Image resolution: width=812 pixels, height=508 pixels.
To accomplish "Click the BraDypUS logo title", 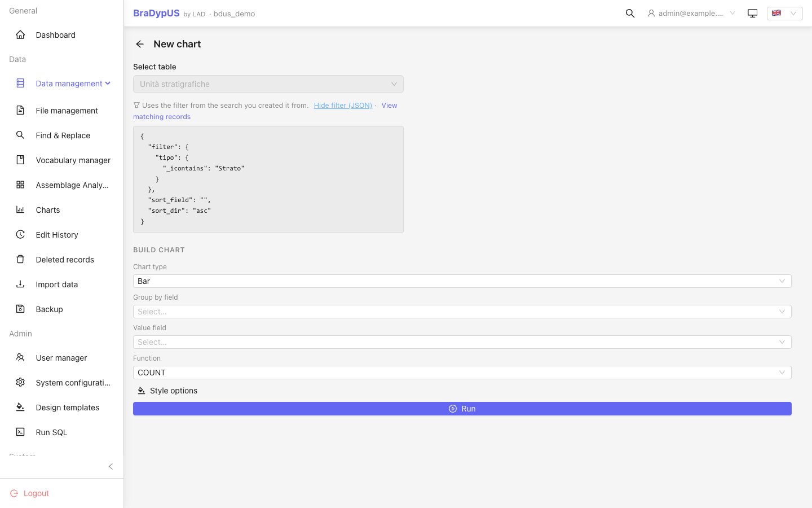I will tap(156, 14).
